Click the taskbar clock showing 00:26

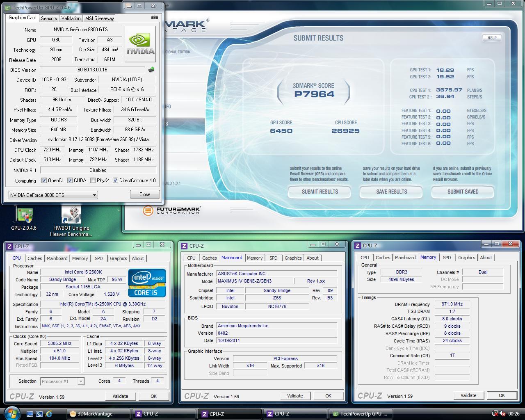point(514,414)
